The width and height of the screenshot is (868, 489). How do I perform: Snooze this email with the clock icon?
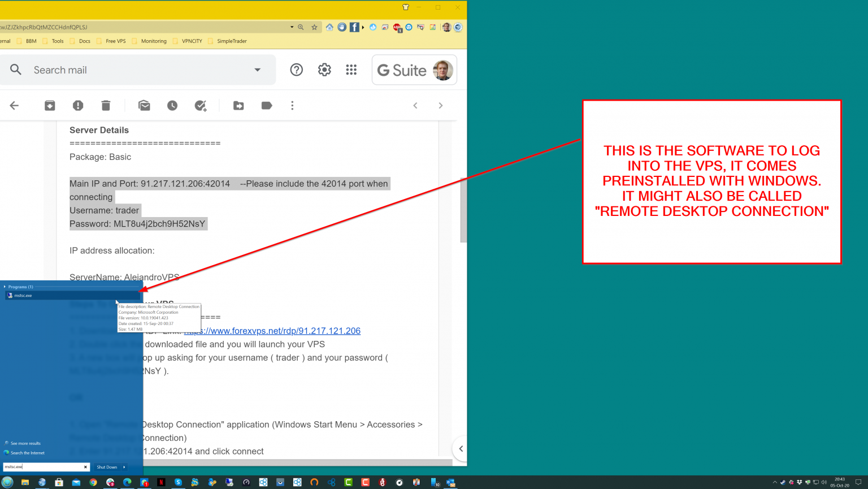point(172,106)
